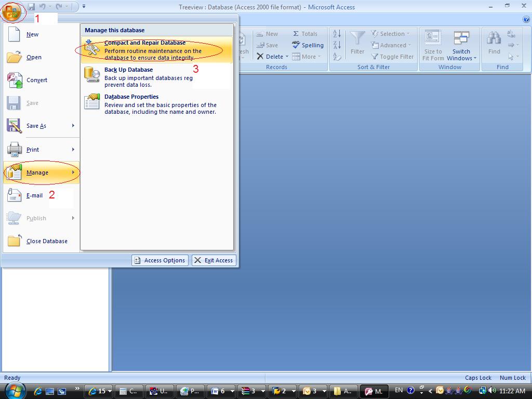Switch to taskbar button labeled C..
Viewport: 532px width, 399px height.
coord(129,391)
